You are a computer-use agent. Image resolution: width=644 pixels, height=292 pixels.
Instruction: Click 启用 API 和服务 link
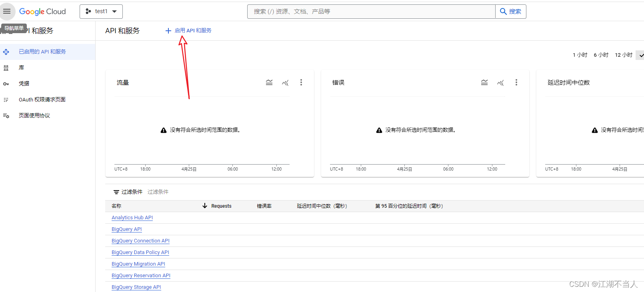193,30
